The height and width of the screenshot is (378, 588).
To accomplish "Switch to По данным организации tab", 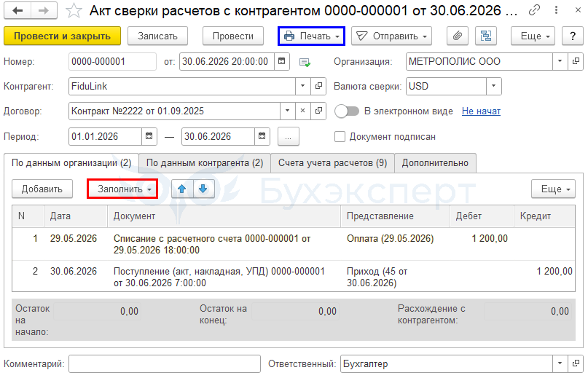I will coord(71,163).
